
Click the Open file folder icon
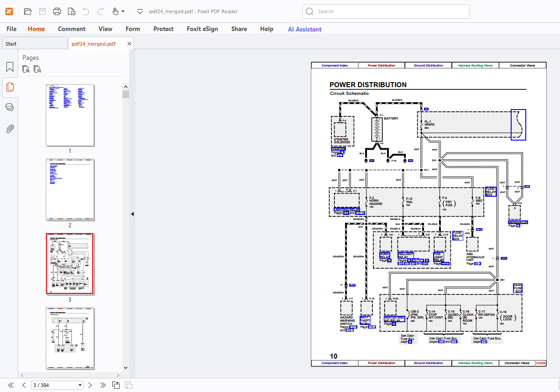tap(27, 11)
